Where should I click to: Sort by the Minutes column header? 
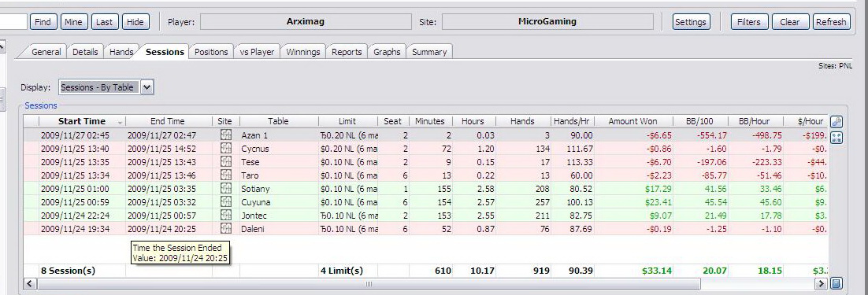[x=430, y=121]
